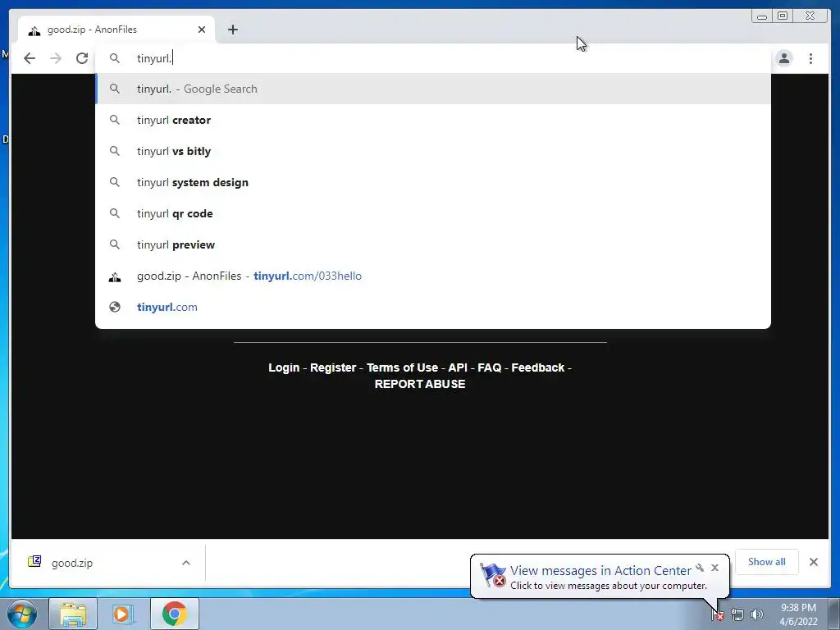Select the good.zip - AnonFiles tab

[116, 30]
